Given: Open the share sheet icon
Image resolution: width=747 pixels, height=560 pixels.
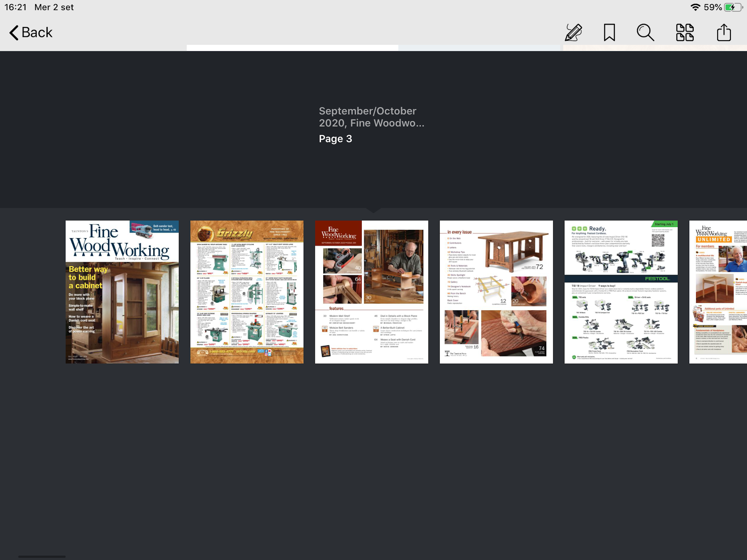Looking at the screenshot, I should pyautogui.click(x=724, y=33).
